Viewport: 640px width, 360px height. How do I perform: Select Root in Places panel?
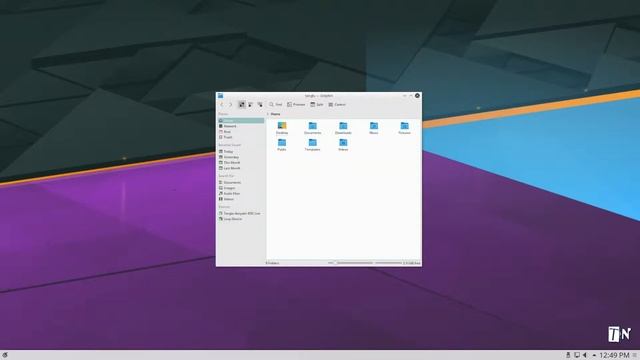[x=241, y=132]
